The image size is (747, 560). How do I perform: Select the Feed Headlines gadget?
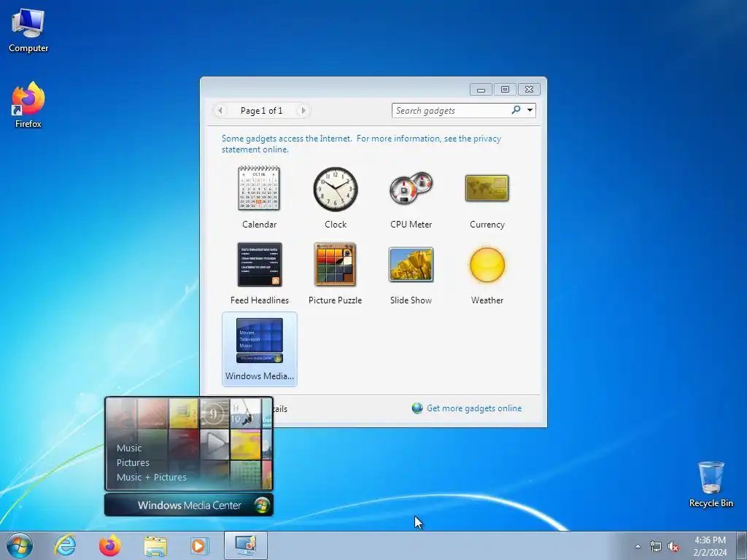pyautogui.click(x=259, y=274)
